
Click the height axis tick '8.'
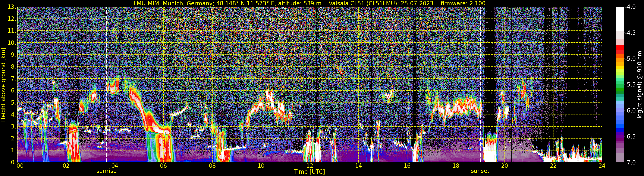point(13,67)
